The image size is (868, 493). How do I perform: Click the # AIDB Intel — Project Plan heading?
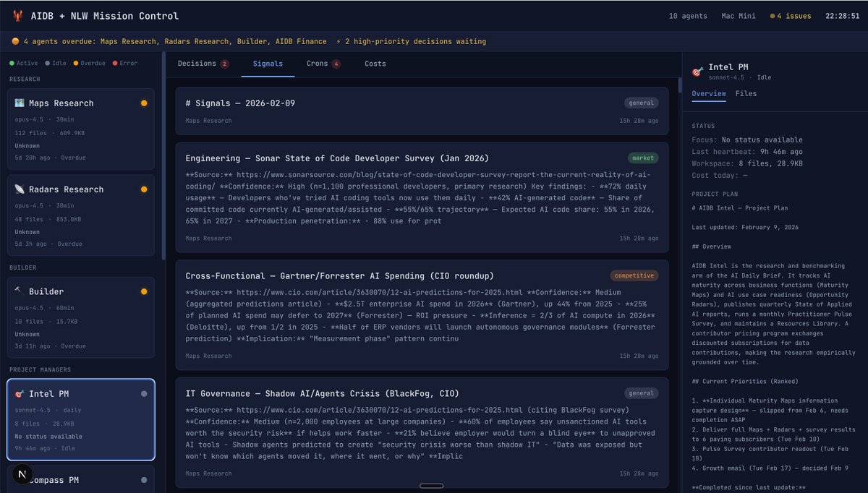pyautogui.click(x=740, y=208)
